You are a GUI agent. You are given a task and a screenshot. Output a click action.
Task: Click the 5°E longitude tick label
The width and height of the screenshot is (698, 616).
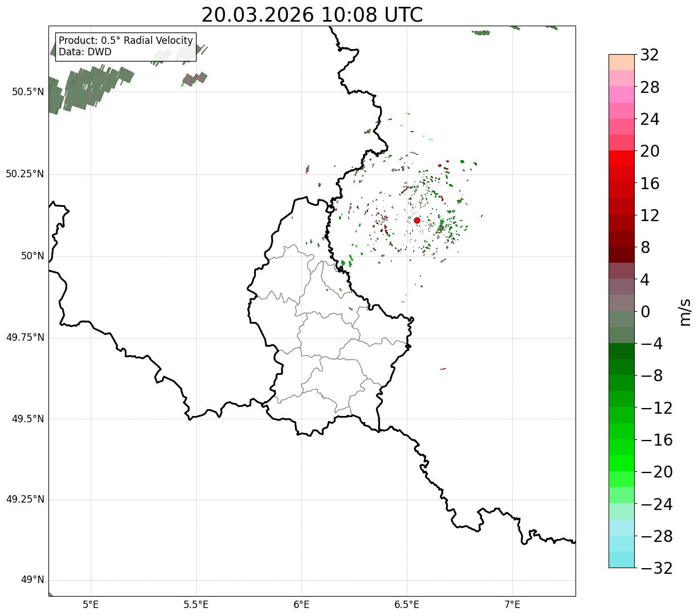coord(91,605)
